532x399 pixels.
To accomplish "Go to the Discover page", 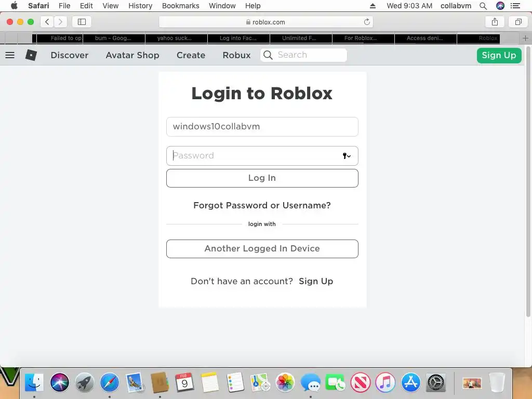I will pyautogui.click(x=70, y=55).
